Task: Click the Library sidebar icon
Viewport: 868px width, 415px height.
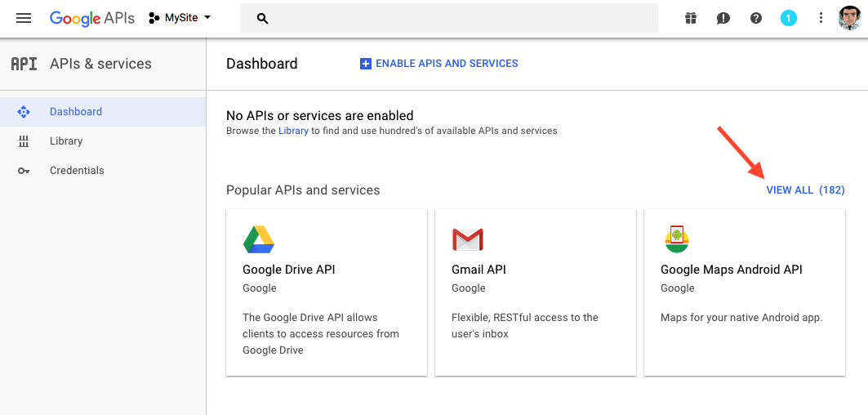Action: pos(23,141)
